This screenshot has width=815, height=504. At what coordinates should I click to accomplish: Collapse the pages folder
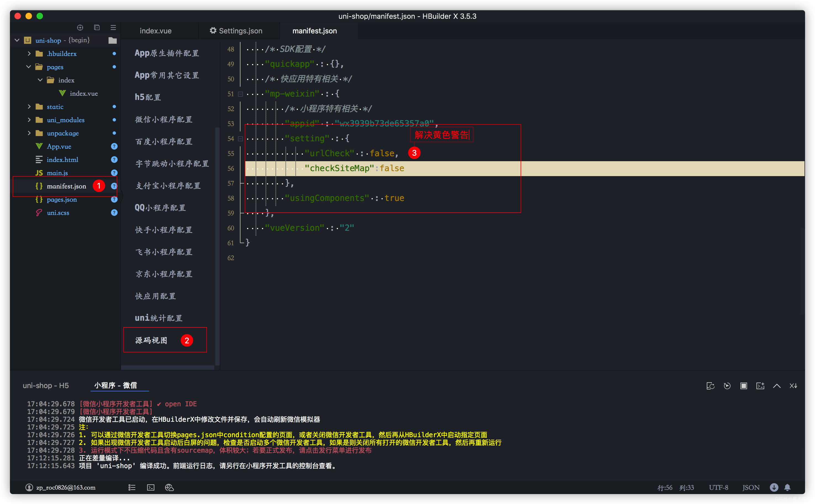point(29,67)
